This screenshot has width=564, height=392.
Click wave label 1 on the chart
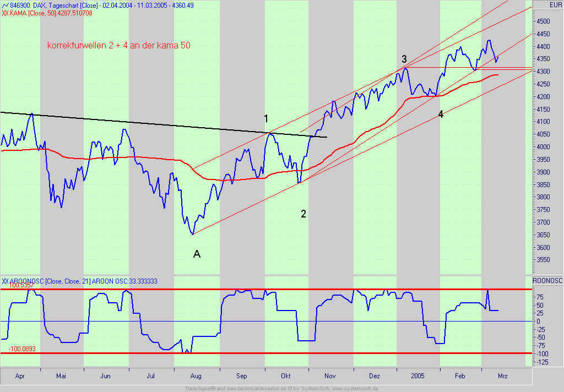(x=266, y=118)
